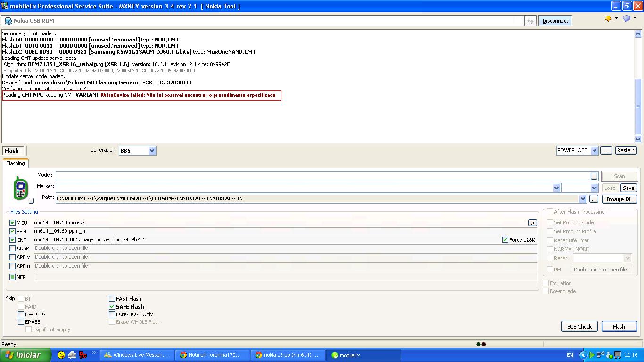Browse for path with the dots button
Image resolution: width=644 pixels, height=362 pixels.
point(593,199)
